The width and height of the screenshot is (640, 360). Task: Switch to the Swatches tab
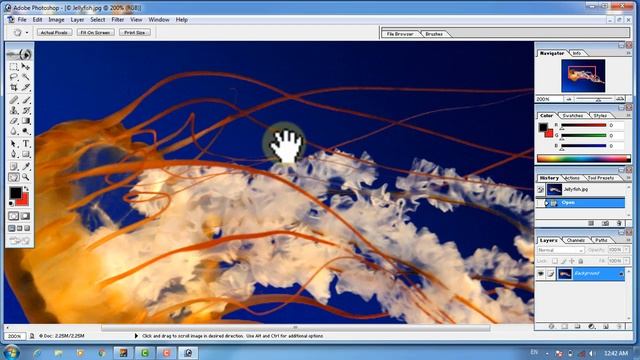point(572,116)
